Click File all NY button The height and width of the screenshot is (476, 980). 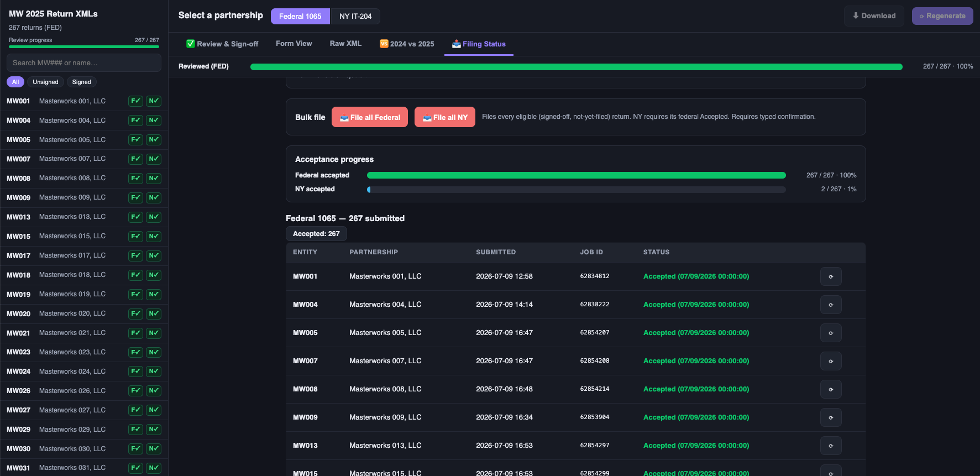click(445, 117)
